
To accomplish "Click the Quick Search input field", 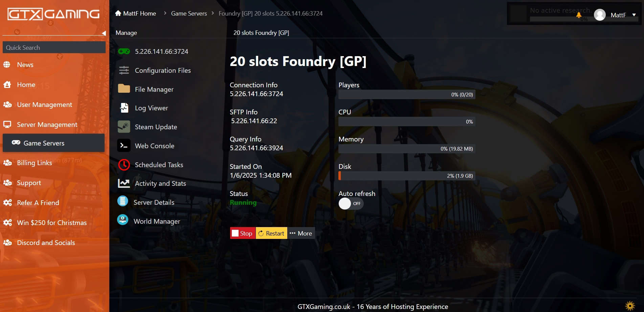I will coord(54,48).
